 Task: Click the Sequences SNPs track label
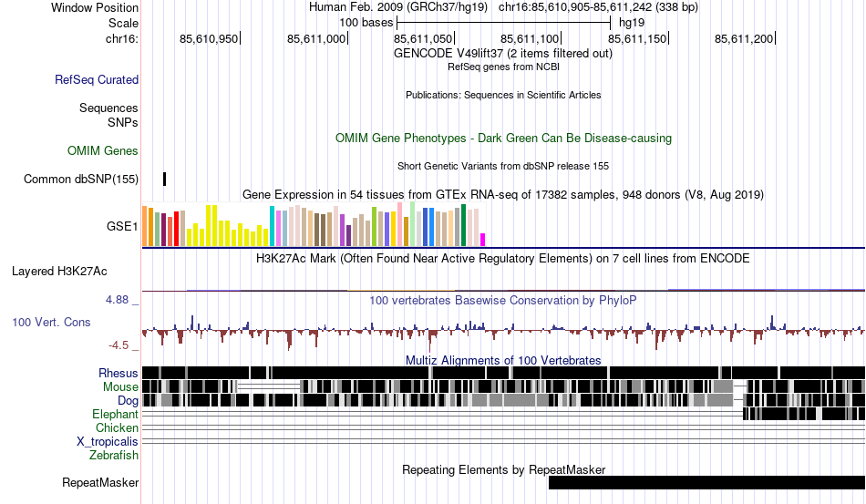[x=108, y=115]
